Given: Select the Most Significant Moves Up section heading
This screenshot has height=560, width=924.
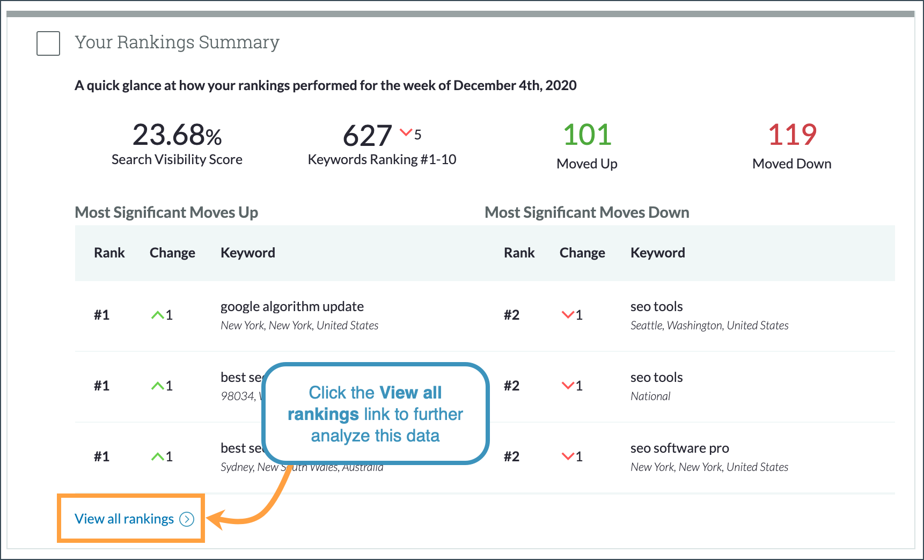Looking at the screenshot, I should point(166,212).
